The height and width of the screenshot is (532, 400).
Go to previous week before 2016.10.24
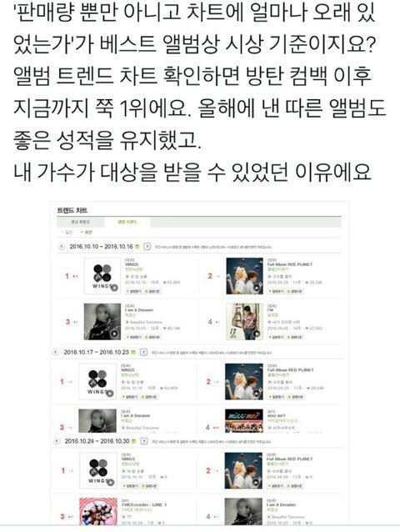[x=57, y=441]
